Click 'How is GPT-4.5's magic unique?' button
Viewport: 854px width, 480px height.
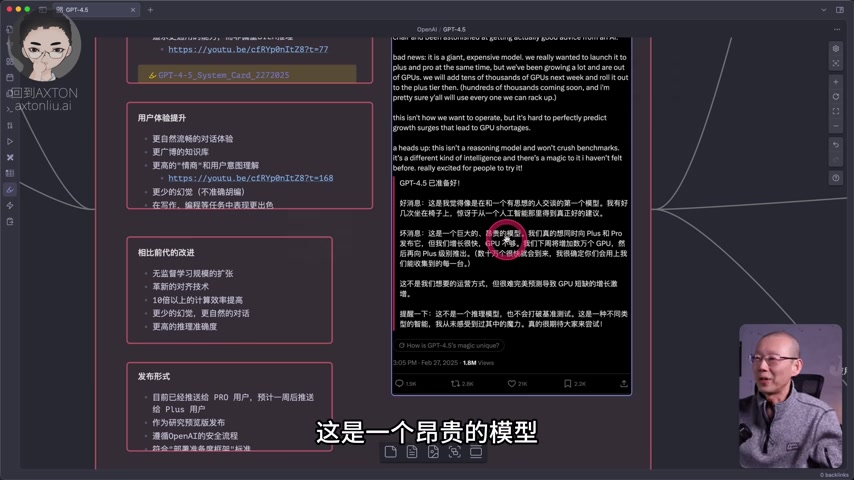[x=449, y=345]
